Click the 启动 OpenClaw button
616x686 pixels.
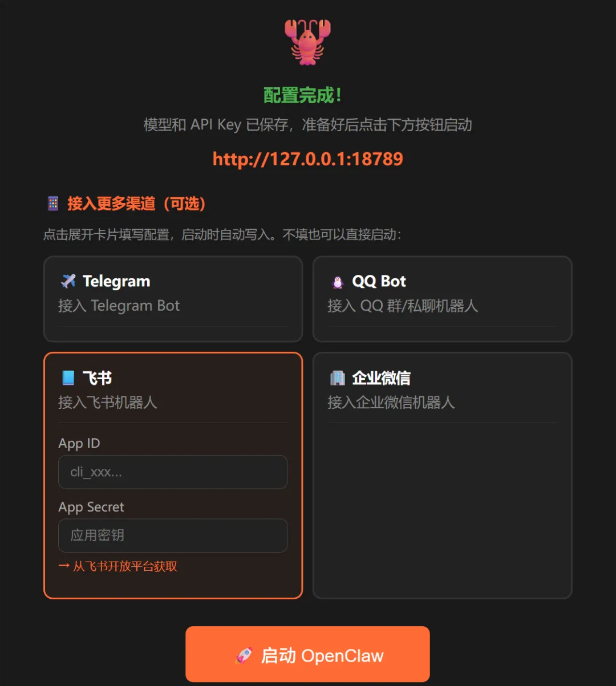click(307, 654)
